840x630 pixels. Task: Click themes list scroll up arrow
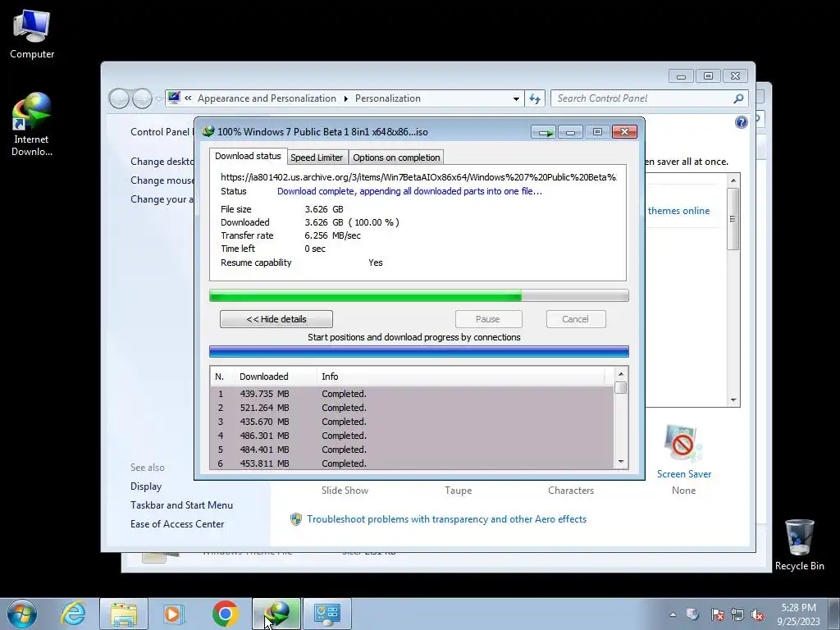733,181
